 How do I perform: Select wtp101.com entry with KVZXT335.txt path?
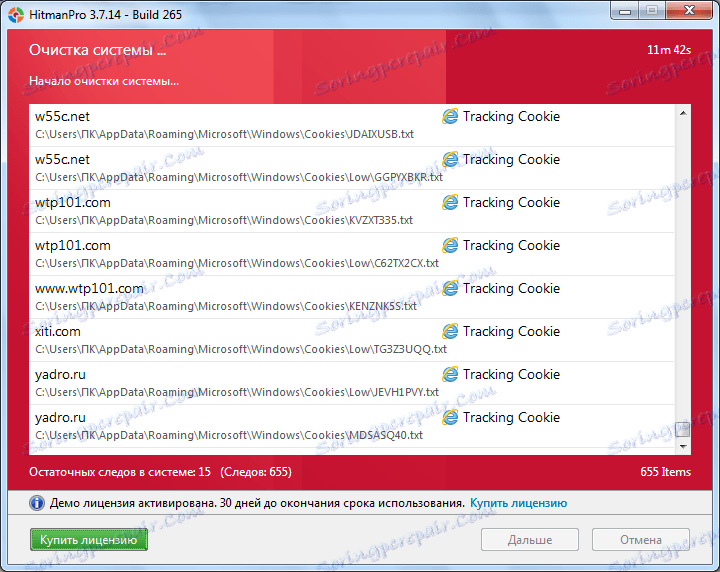tap(352, 211)
